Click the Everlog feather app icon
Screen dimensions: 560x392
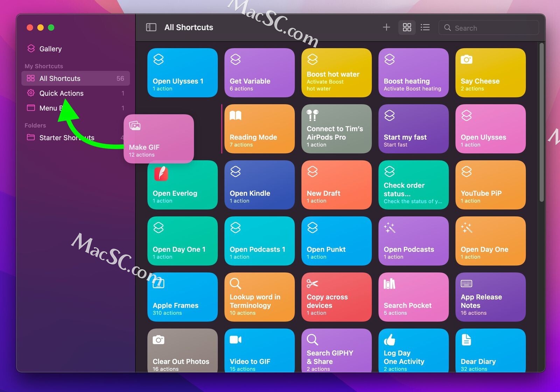click(x=161, y=173)
